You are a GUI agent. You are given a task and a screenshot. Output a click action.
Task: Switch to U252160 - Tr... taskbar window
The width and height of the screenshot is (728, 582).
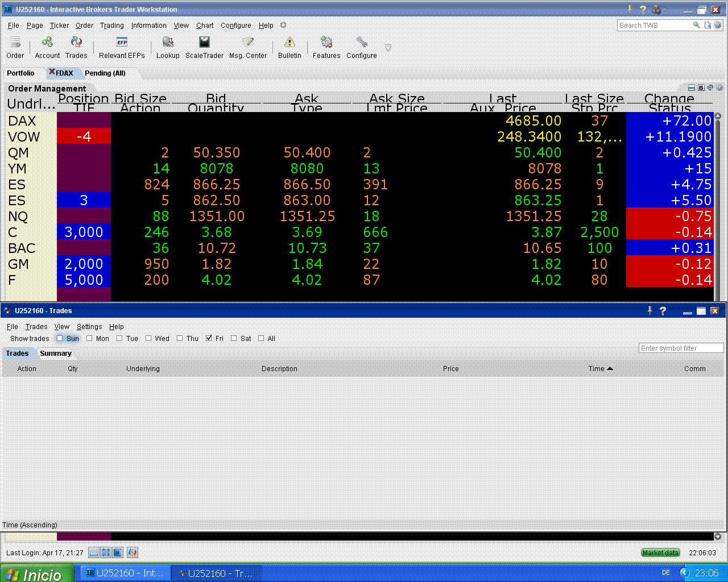pos(217,573)
